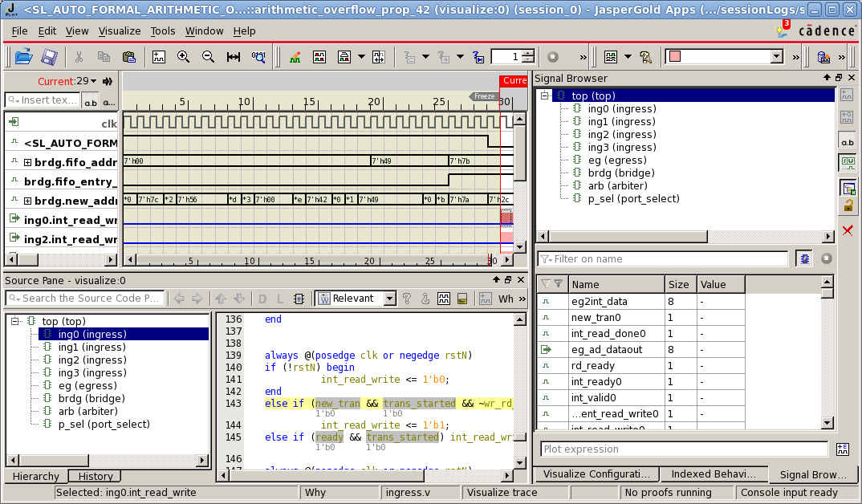Image resolution: width=862 pixels, height=504 pixels.
Task: Open the pink highlight color dropdown
Action: [x=777, y=57]
